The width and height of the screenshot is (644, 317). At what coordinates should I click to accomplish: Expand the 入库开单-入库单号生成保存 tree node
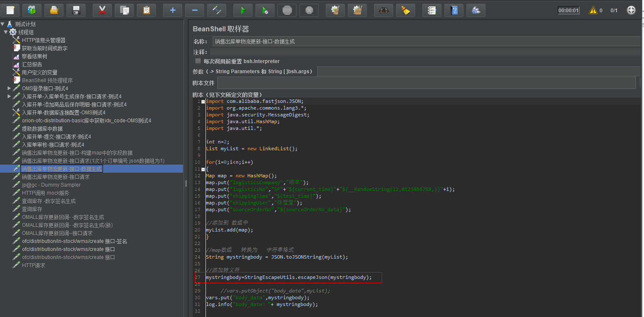tap(9, 96)
